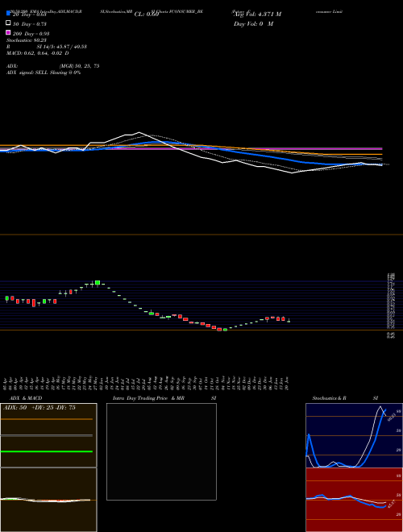Viewport: 403px width, 532px height.
Task: Click the 'ADX & MACD' panel title
Action: click(26, 398)
